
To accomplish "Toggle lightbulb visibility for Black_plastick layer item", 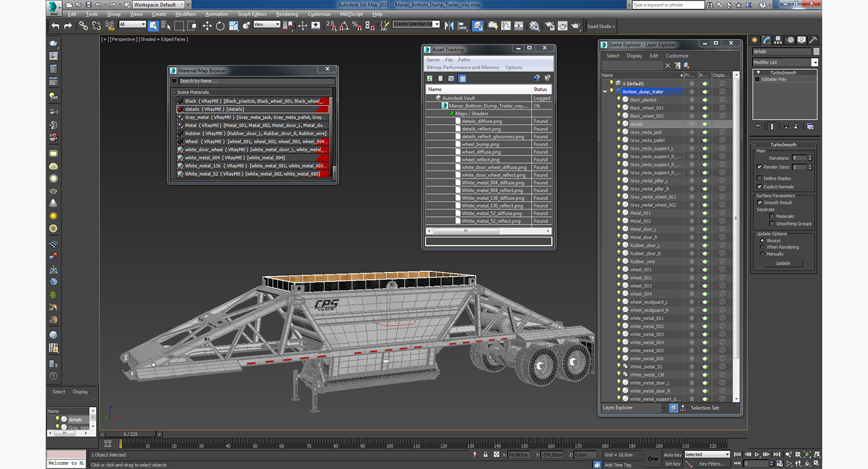I will coord(618,100).
